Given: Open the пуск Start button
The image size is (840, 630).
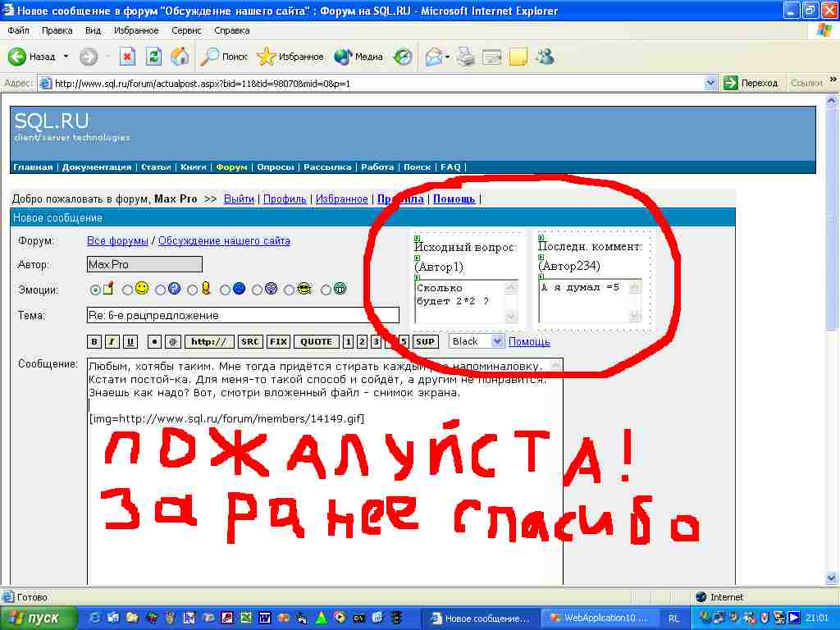Looking at the screenshot, I should click(x=38, y=619).
